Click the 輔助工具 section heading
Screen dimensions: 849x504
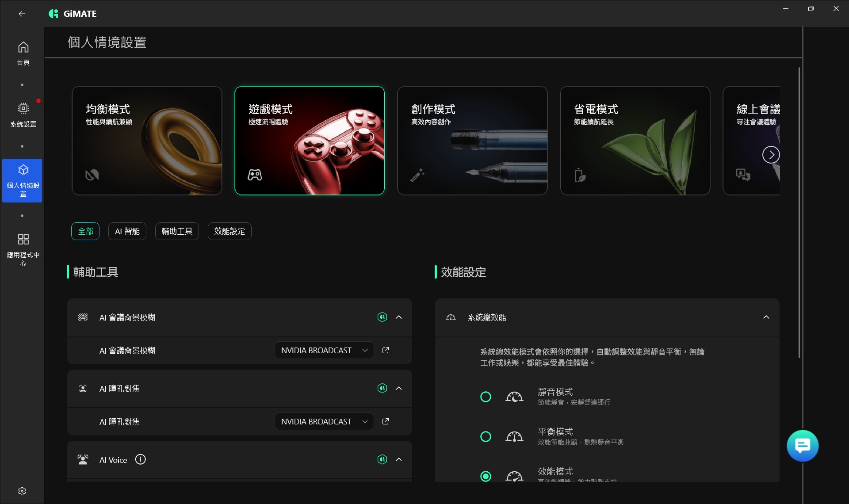[x=96, y=272]
